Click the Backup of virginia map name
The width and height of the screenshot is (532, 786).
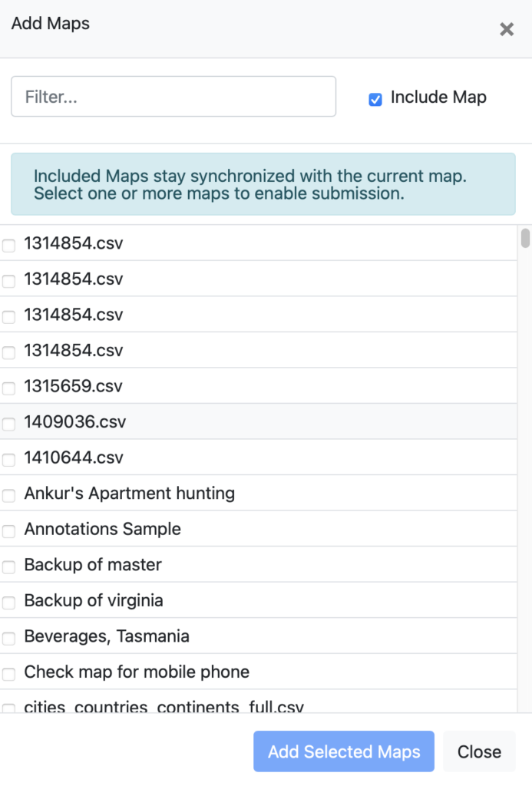[x=94, y=600]
